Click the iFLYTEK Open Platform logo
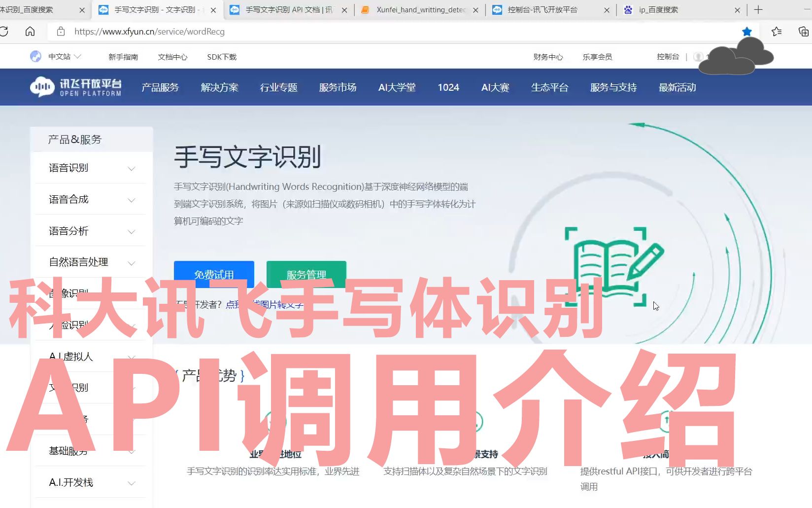The image size is (812, 508). [76, 87]
